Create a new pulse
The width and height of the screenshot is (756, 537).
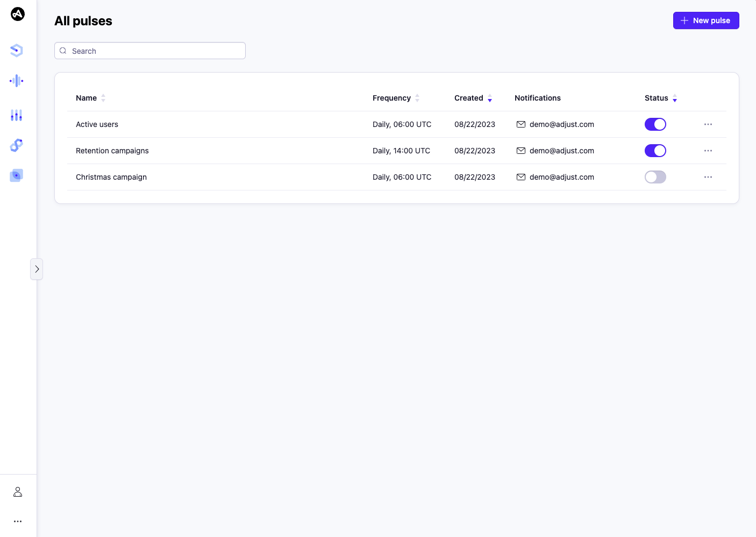pos(706,20)
